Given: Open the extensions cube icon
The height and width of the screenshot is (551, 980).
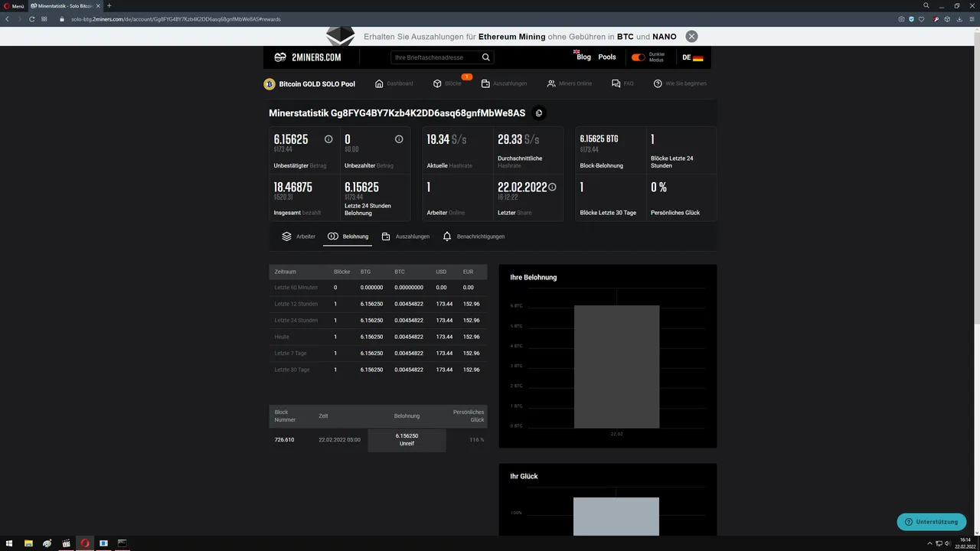Looking at the screenshot, I should click(x=947, y=18).
